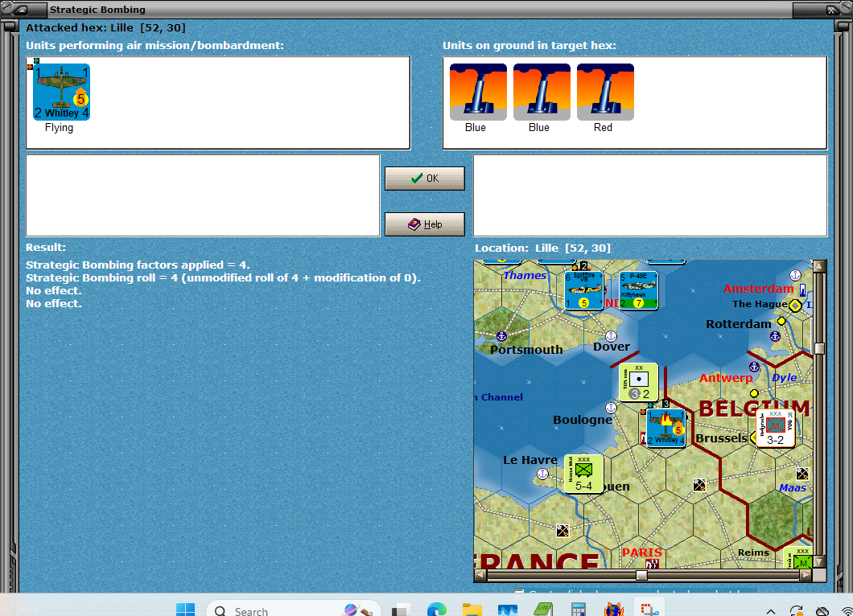Select the Whitley bomber in the mission units list

pos(61,92)
